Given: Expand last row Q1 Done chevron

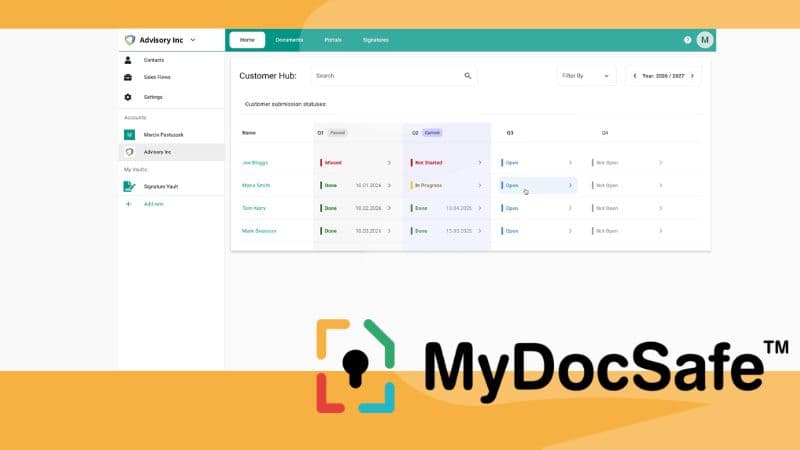Looking at the screenshot, I should 389,231.
